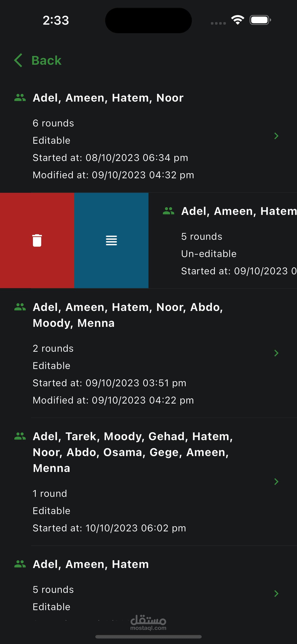
Task: Tap the Un-editable status of swiped game
Action: [209, 254]
